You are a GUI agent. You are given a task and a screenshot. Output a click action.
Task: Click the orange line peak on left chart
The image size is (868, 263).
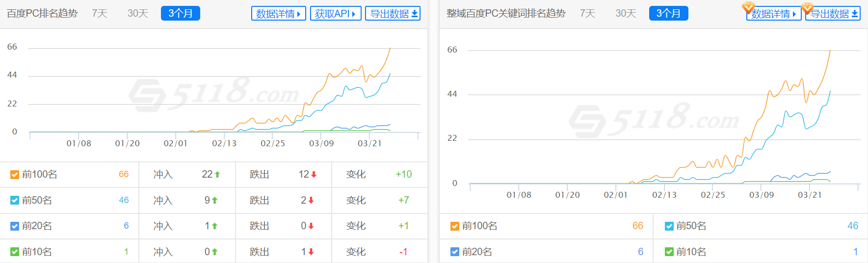tap(390, 48)
